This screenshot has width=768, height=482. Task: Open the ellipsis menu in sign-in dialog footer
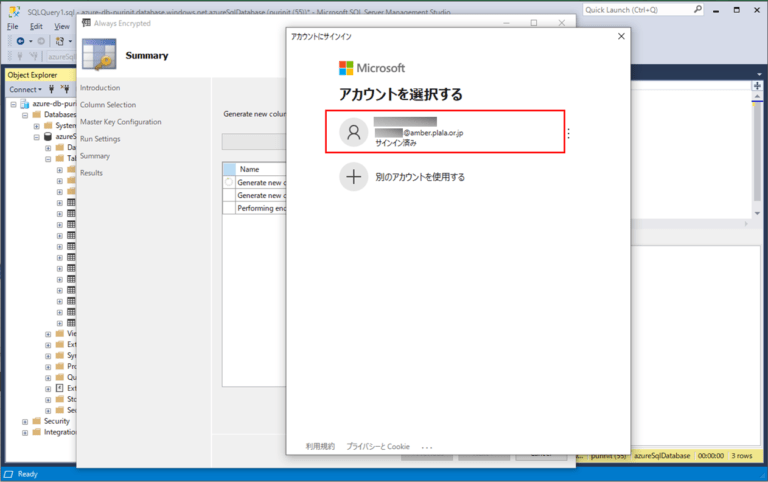click(427, 447)
